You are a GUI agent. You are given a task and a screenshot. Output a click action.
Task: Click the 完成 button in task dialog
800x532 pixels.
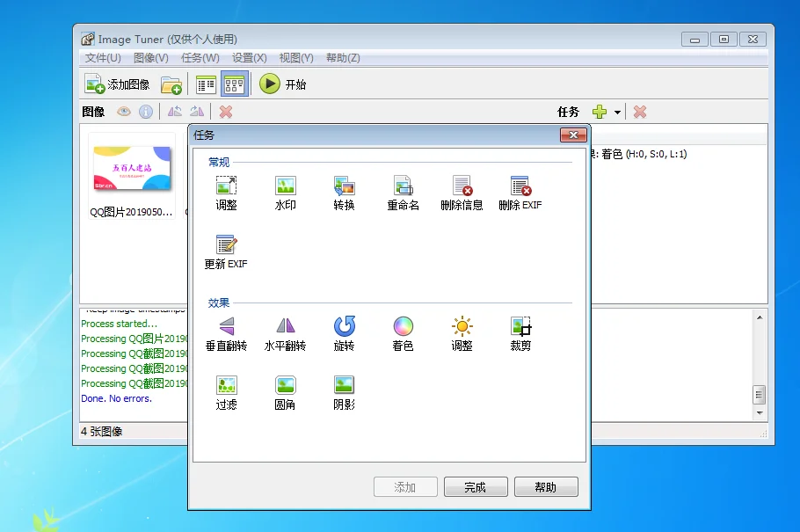click(x=476, y=487)
